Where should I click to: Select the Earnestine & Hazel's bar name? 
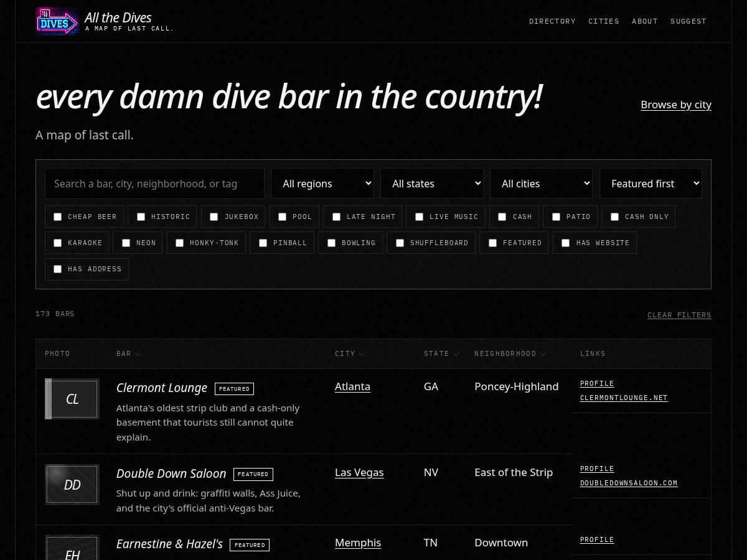(169, 544)
